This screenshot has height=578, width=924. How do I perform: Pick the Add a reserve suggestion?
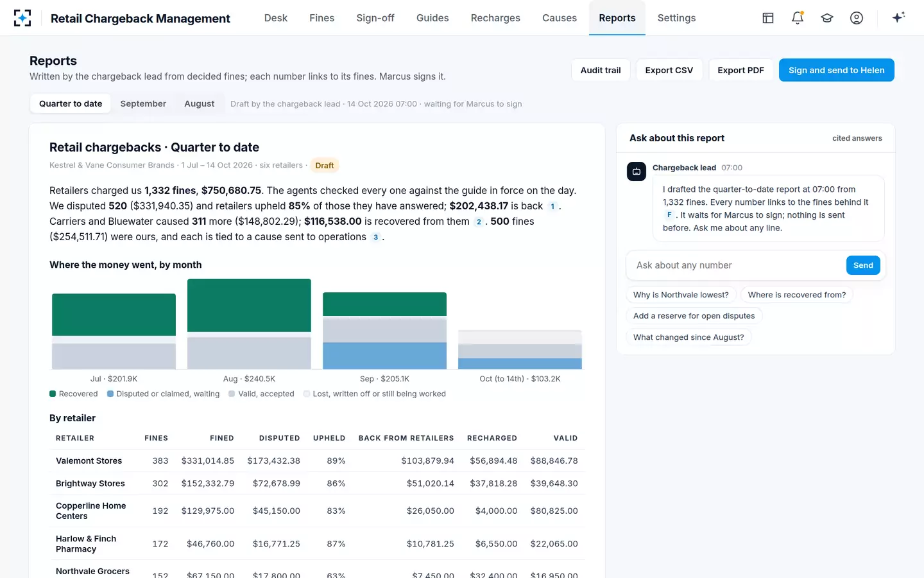(694, 316)
